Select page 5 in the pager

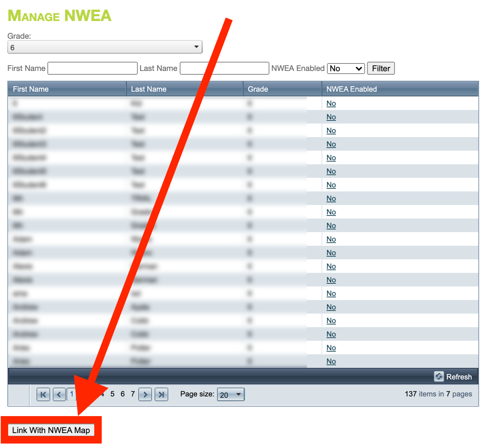pyautogui.click(x=113, y=394)
